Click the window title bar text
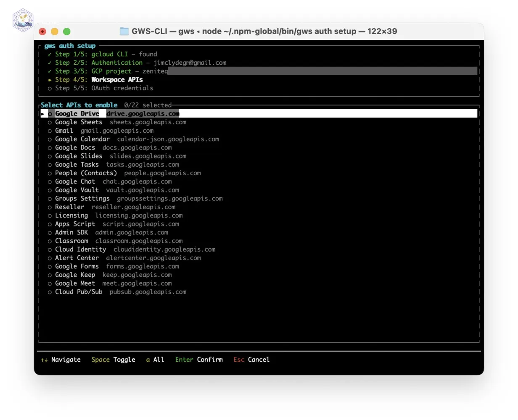 (264, 31)
